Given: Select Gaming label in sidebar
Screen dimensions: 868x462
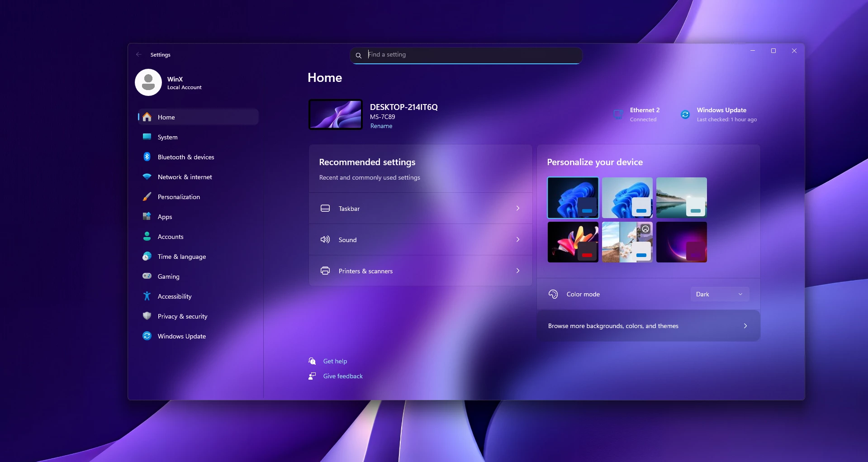Looking at the screenshot, I should (169, 276).
